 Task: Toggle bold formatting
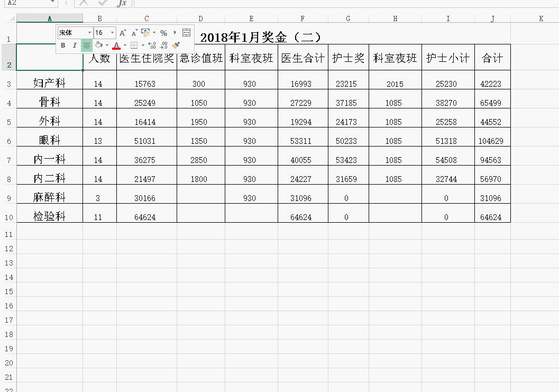[63, 45]
